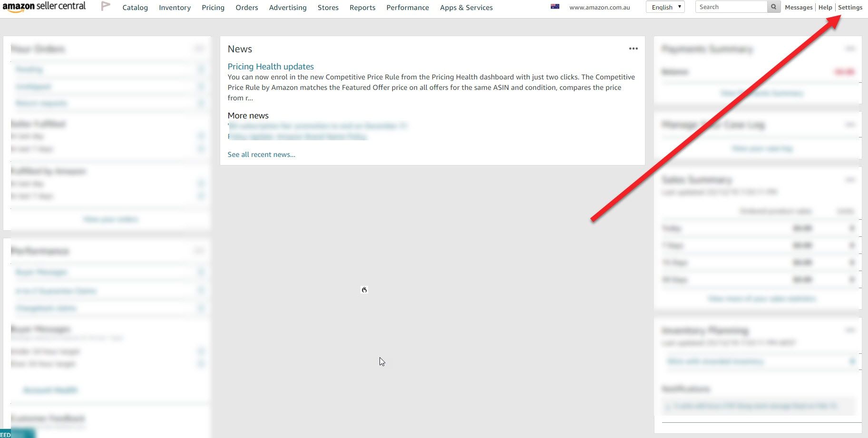This screenshot has width=868, height=438.
Task: Click the flag icon beside the logo
Action: point(106,6)
